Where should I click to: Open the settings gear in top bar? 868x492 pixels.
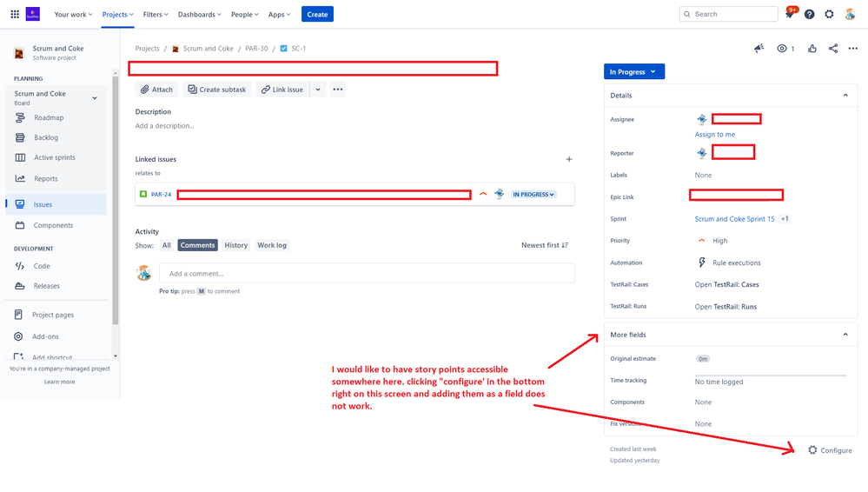[x=829, y=15]
